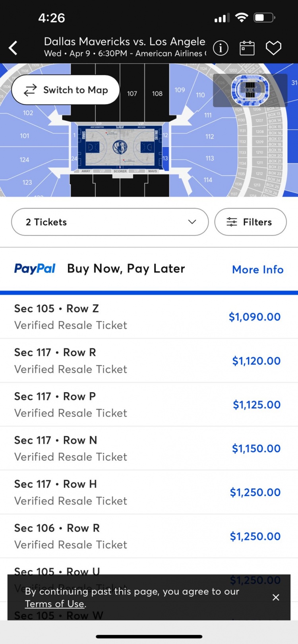Favorite the event with heart icon

pyautogui.click(x=273, y=48)
